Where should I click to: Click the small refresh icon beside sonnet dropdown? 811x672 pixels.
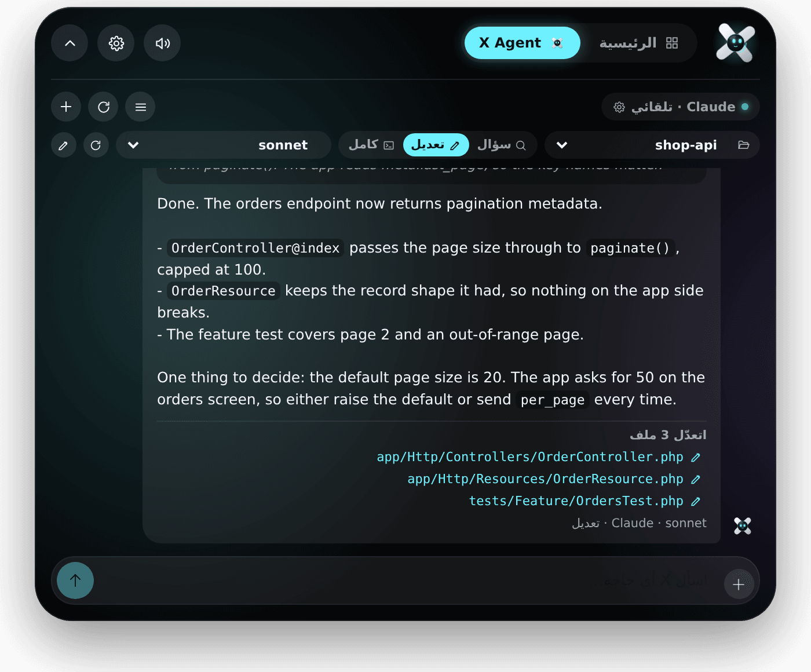coord(96,145)
